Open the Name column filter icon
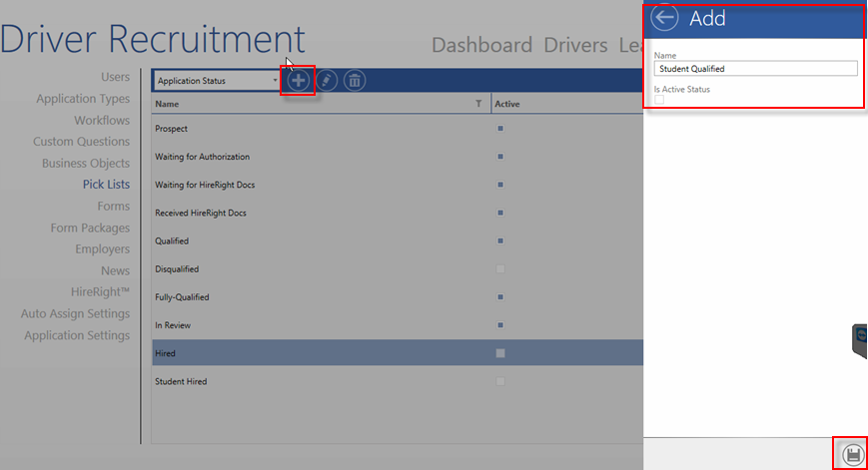The width and height of the screenshot is (868, 470). tap(478, 104)
